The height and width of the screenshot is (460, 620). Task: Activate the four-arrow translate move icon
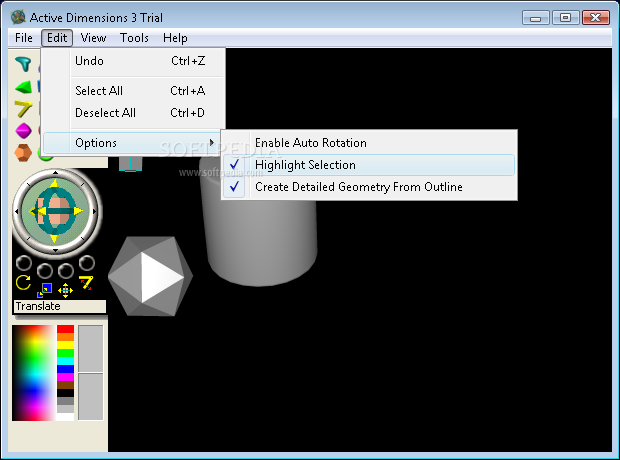click(x=65, y=291)
